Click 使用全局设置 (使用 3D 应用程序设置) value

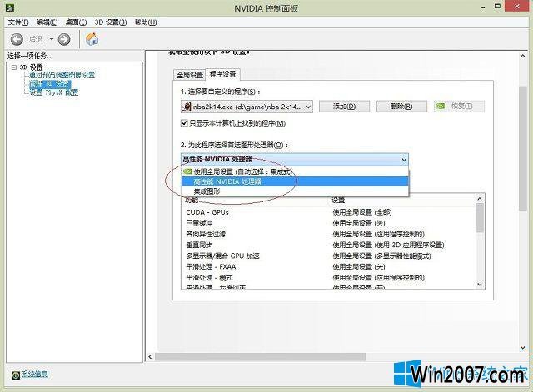coord(388,245)
